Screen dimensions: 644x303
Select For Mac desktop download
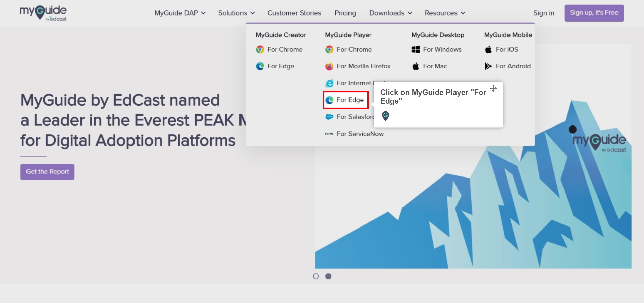coord(429,66)
